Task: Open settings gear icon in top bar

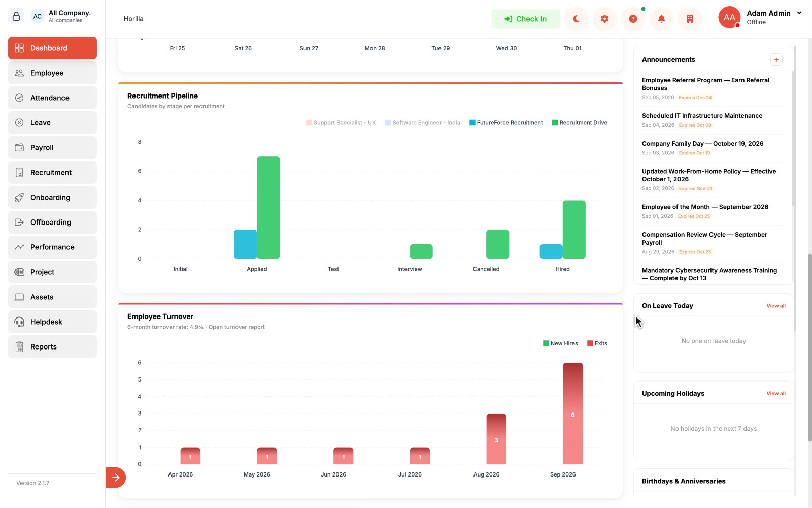Action: [604, 19]
